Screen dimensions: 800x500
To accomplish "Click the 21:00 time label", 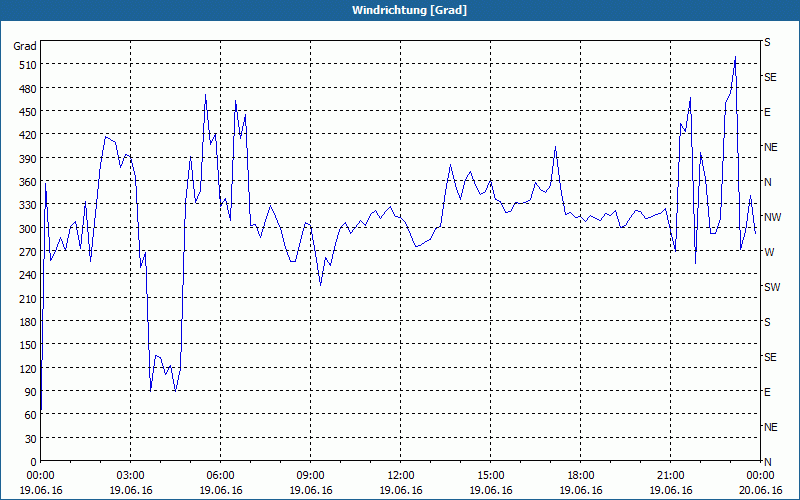I will (670, 476).
